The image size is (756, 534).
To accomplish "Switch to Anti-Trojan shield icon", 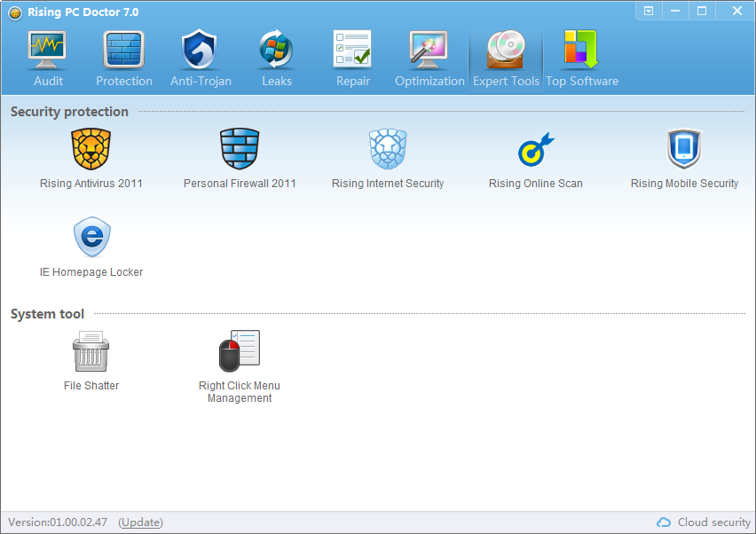I will click(199, 49).
